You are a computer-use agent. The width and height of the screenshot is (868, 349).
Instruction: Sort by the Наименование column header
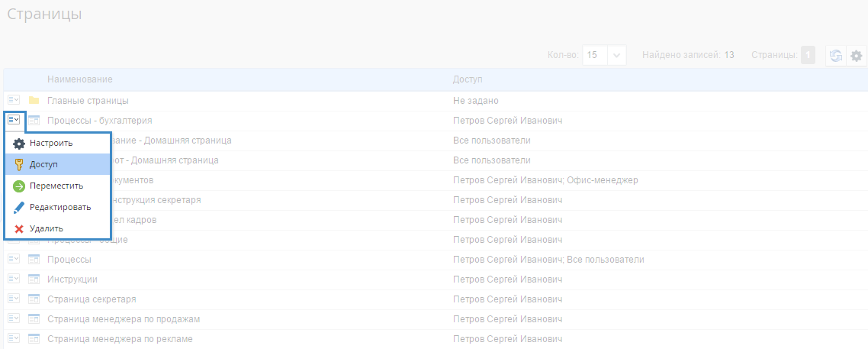coord(80,79)
